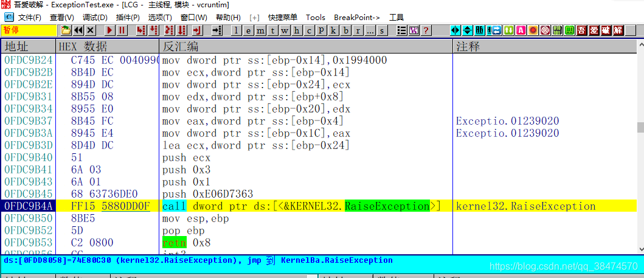Open debugging options via the list icon

tap(402, 30)
